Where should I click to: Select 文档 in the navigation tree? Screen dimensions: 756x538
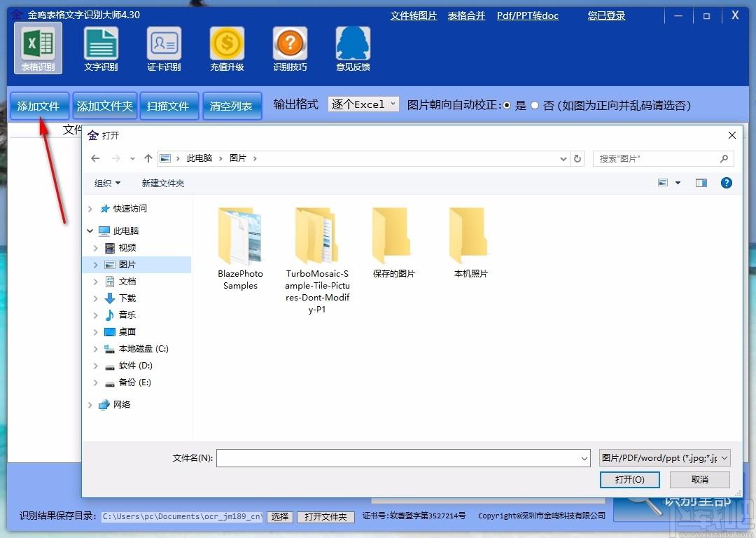pyautogui.click(x=127, y=282)
